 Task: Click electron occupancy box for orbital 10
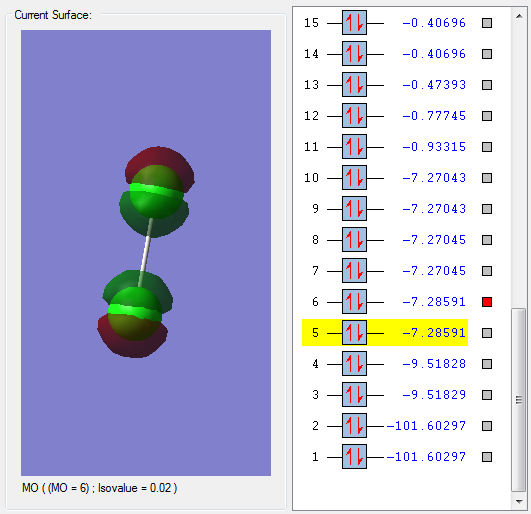coord(354,178)
